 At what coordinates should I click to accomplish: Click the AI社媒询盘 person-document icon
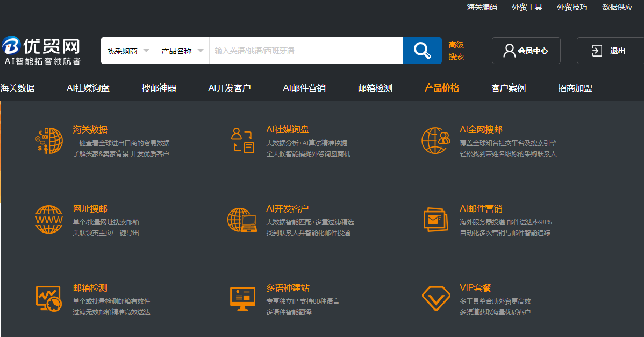[x=243, y=141]
